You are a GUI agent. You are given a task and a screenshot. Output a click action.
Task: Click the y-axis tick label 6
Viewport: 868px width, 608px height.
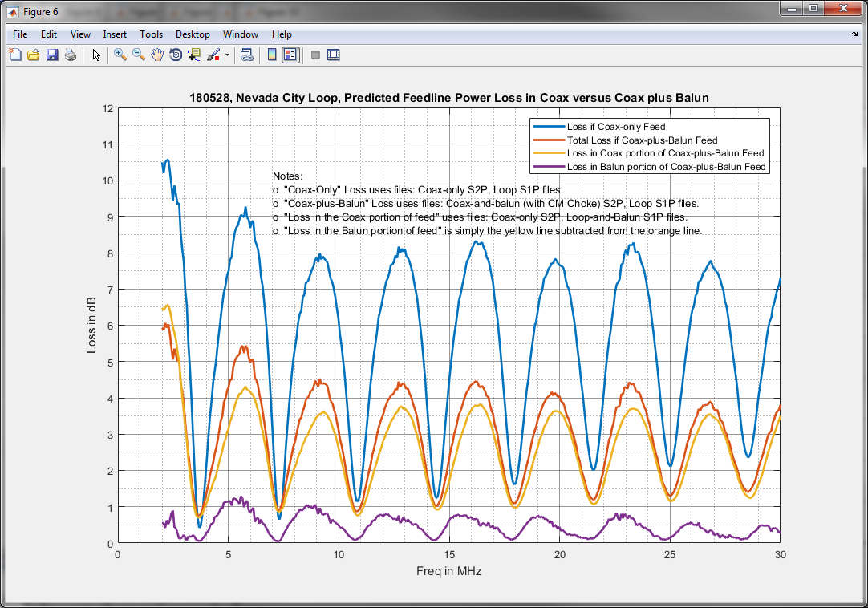(111, 326)
